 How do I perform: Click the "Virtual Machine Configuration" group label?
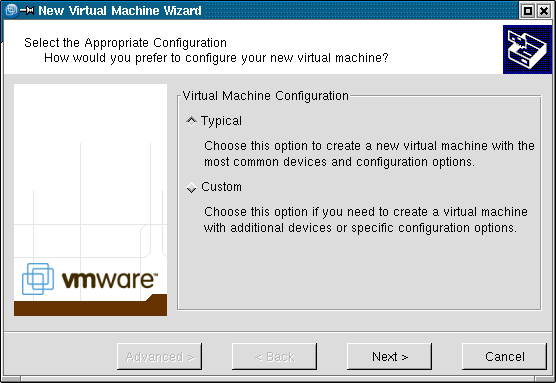click(266, 96)
